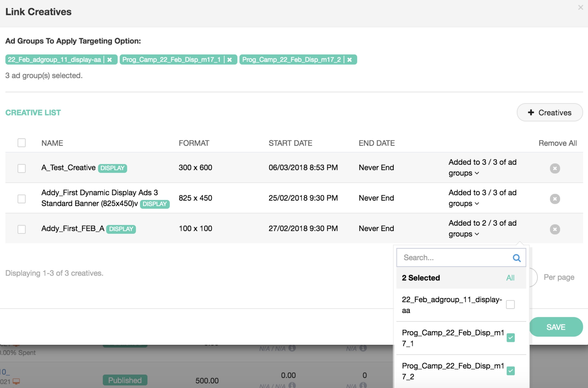Click the Remove All link

pos(557,143)
